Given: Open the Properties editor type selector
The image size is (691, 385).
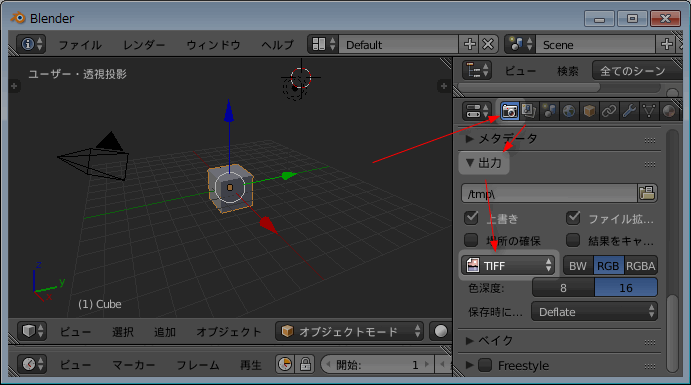Looking at the screenshot, I should (477, 111).
